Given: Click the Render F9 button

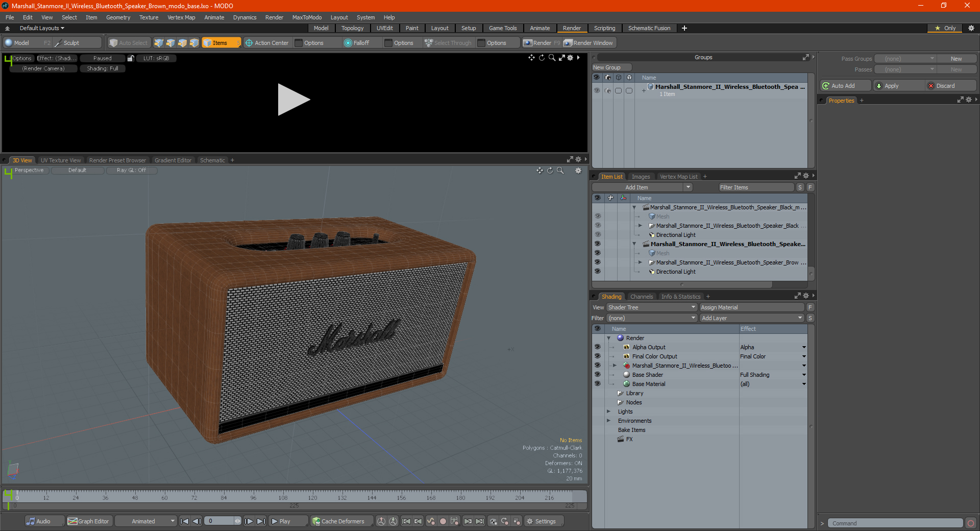Looking at the screenshot, I should [542, 43].
